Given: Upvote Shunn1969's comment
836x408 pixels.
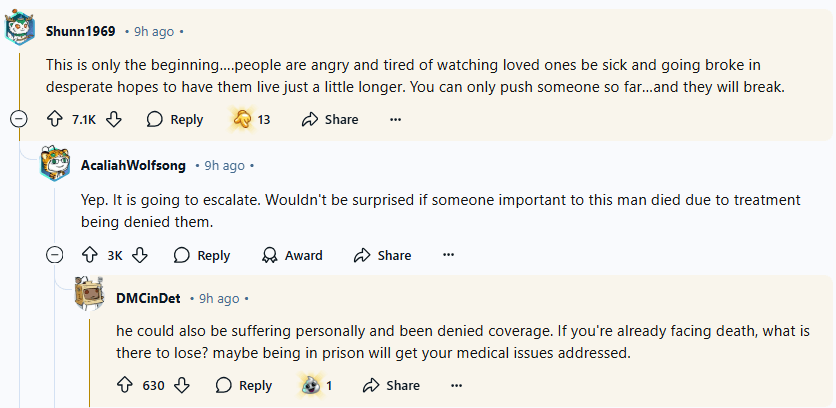Looking at the screenshot, I should pos(55,119).
